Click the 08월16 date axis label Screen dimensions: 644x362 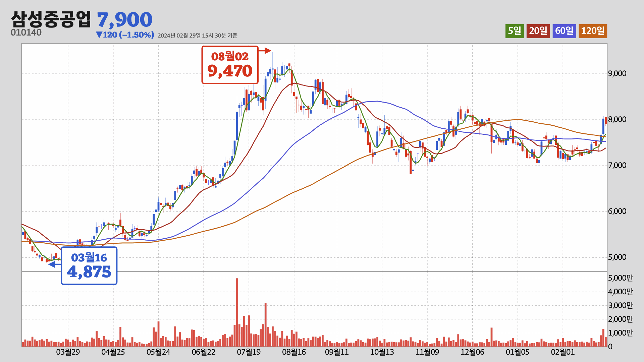pyautogui.click(x=294, y=352)
